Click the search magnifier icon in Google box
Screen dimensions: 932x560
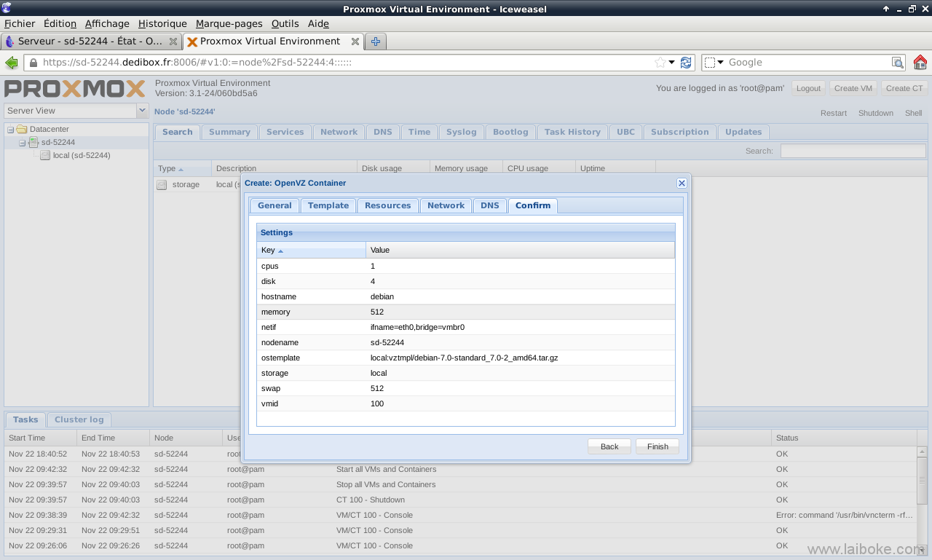(x=898, y=63)
